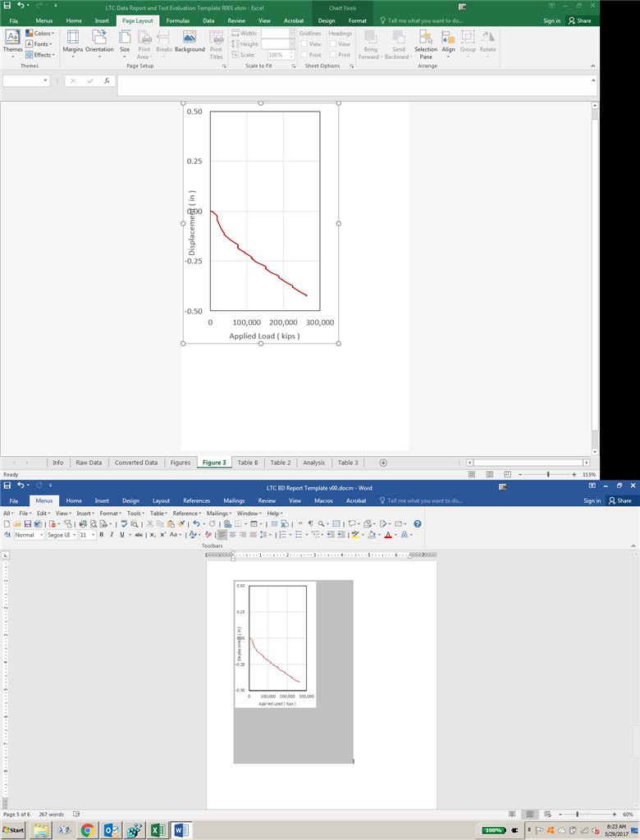Click the Excel sheet horizontal scrollbar
The width and height of the screenshot is (640, 840).
pyautogui.click(x=528, y=463)
